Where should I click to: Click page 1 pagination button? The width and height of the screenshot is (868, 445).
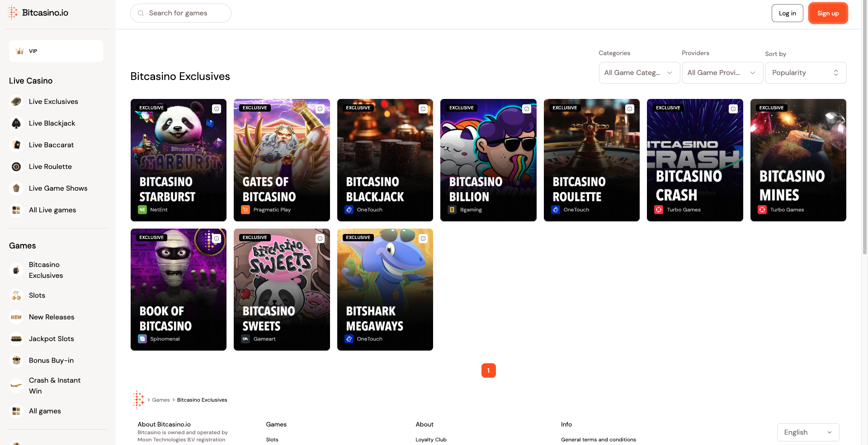click(488, 370)
